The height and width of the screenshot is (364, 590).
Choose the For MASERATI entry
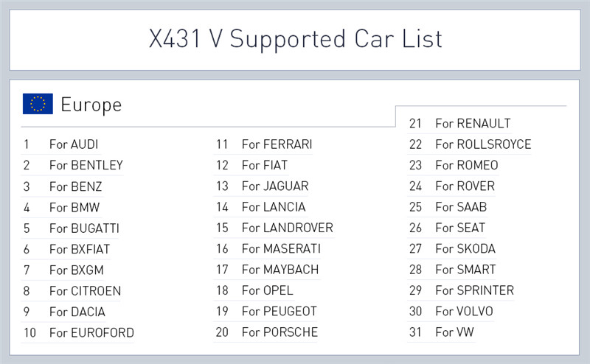coord(281,249)
